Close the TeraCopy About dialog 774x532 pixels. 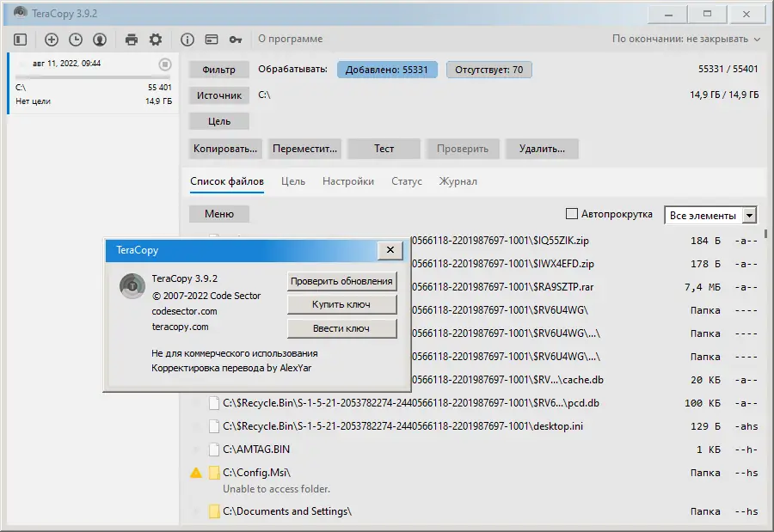(390, 250)
